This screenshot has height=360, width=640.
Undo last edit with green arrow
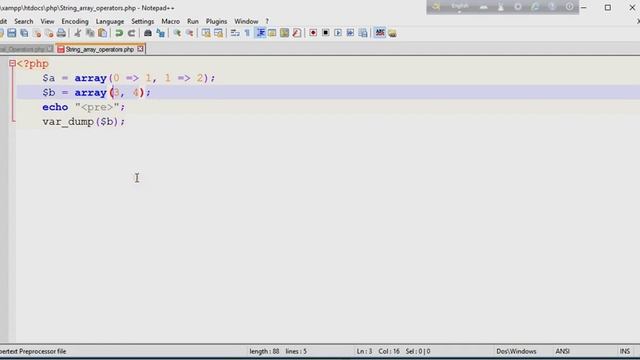pos(119,33)
